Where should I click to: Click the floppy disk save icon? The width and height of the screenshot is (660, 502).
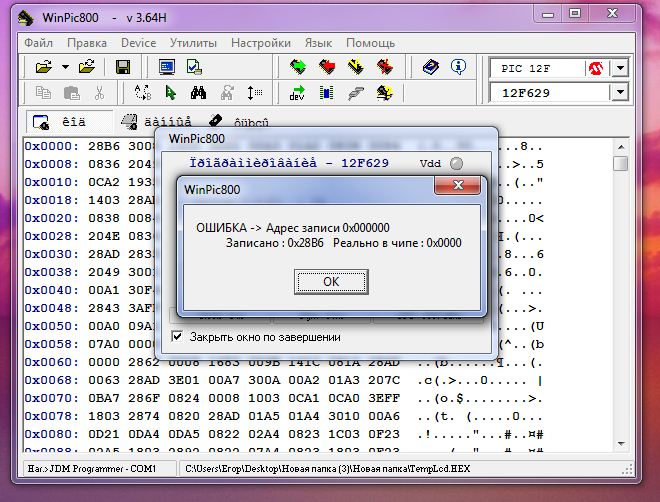(x=123, y=67)
